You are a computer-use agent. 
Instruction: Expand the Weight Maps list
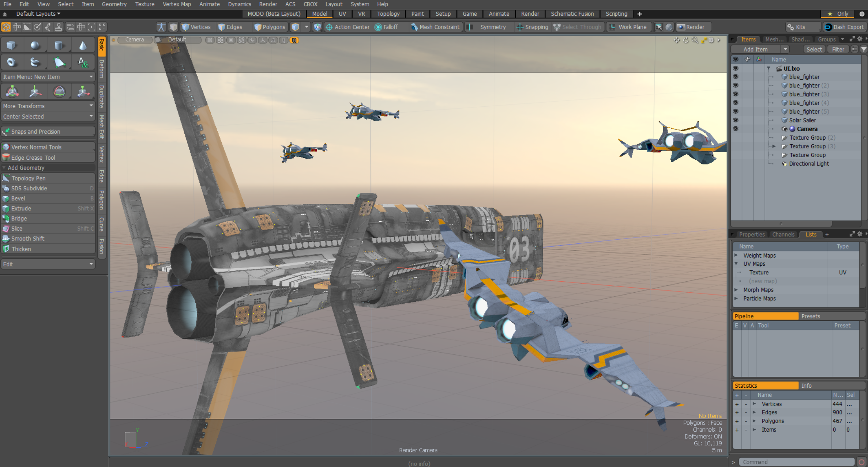pos(736,255)
